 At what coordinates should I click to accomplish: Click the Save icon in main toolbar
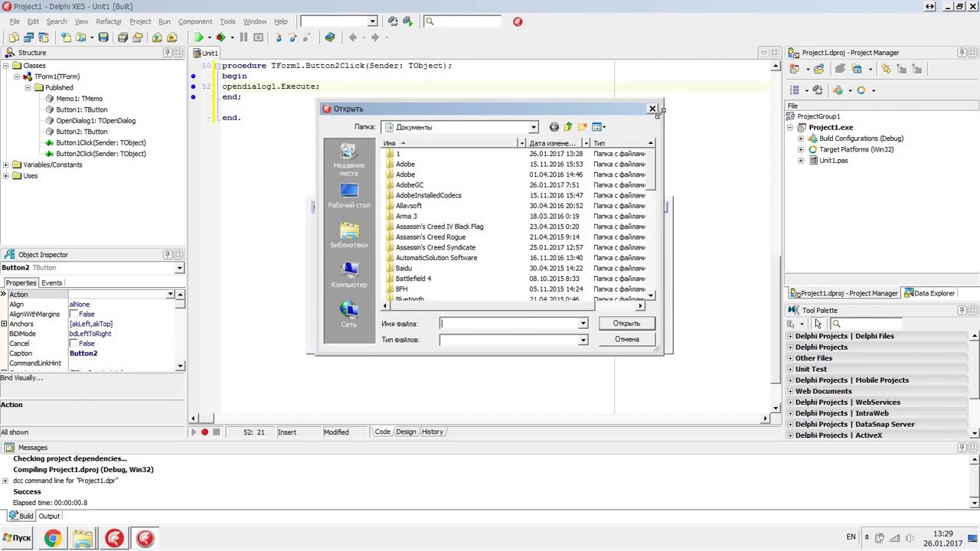coord(103,37)
